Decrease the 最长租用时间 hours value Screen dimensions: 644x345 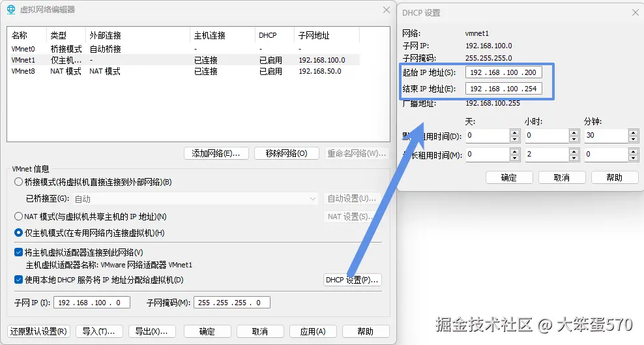[x=574, y=158]
